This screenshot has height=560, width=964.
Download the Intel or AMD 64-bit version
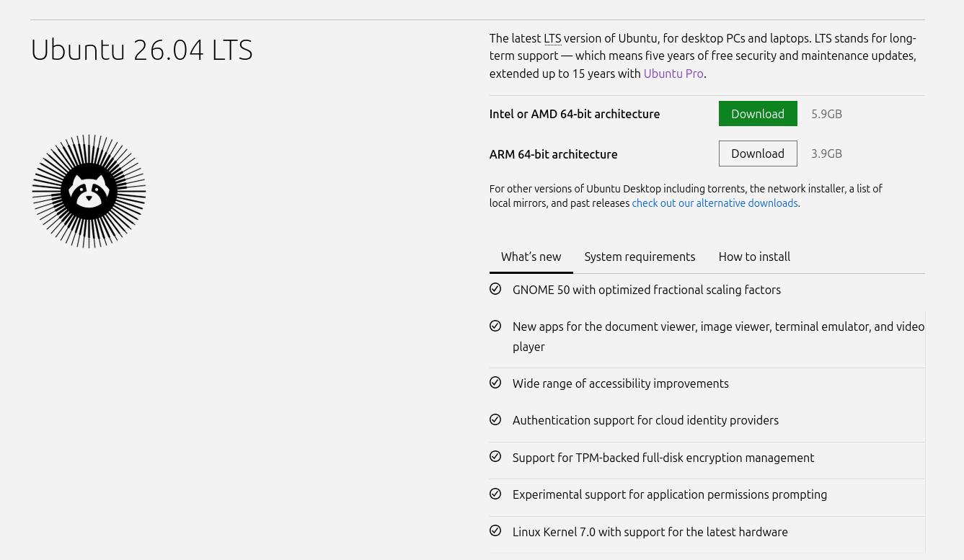pos(758,113)
